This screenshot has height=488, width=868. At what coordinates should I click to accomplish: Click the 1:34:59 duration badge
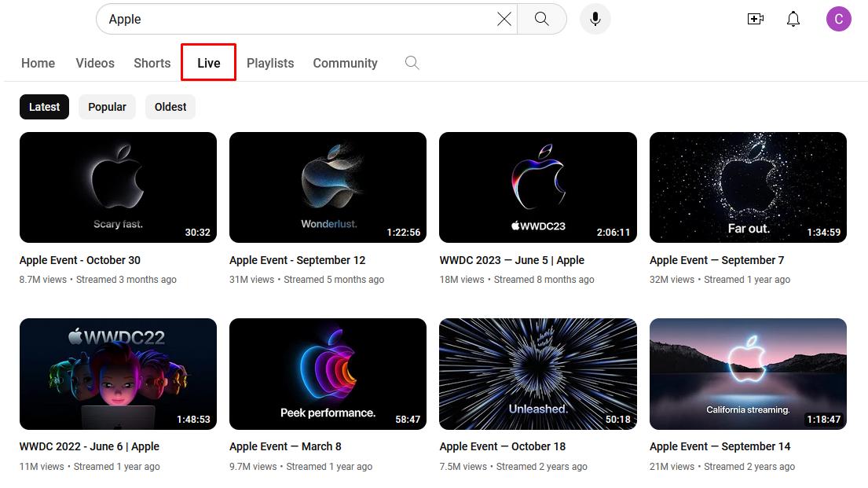point(824,233)
